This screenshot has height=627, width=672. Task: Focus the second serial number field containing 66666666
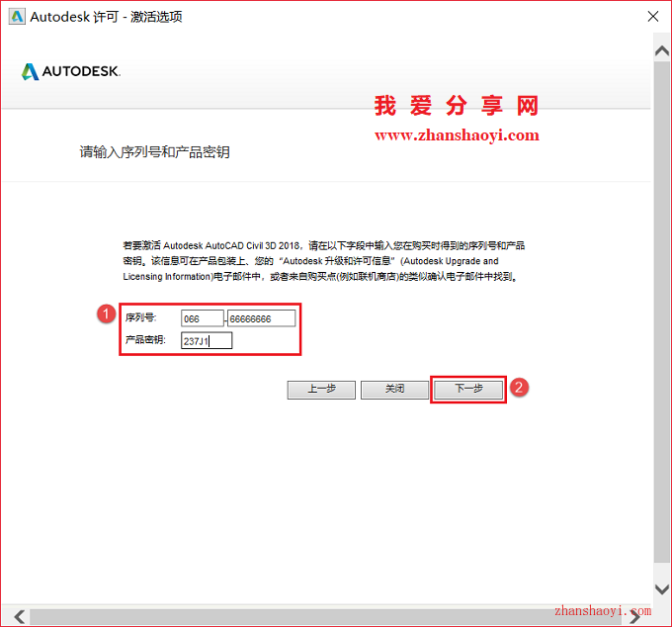tap(262, 318)
